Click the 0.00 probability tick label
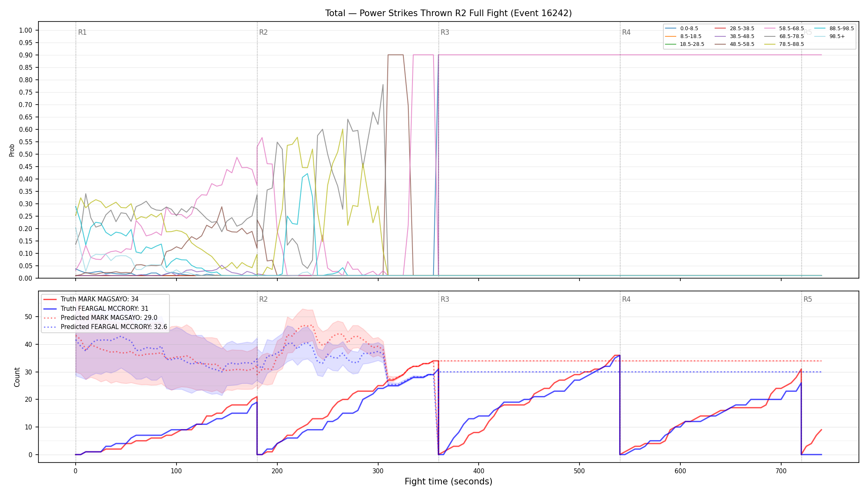868x496 pixels. [x=26, y=278]
